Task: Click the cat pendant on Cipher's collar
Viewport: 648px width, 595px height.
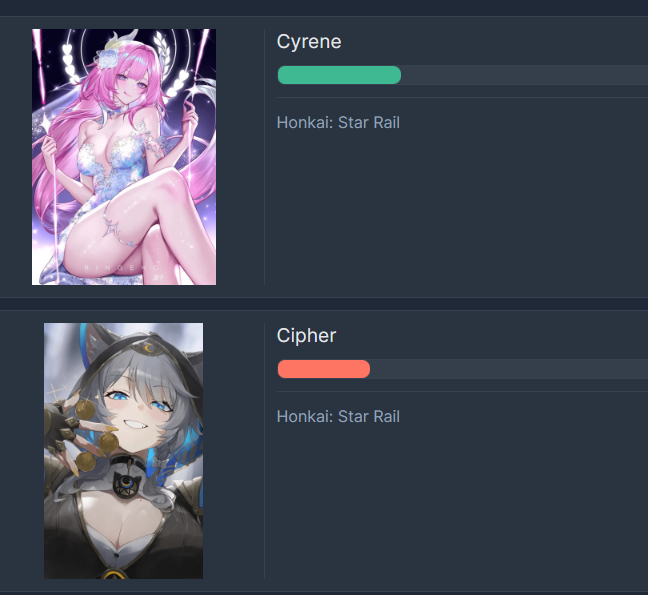Action: [127, 485]
